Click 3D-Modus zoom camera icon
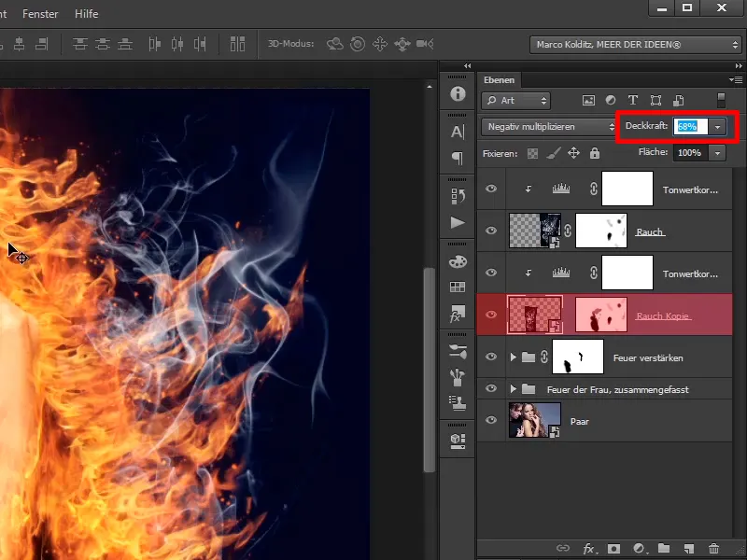The image size is (747, 560). click(425, 44)
